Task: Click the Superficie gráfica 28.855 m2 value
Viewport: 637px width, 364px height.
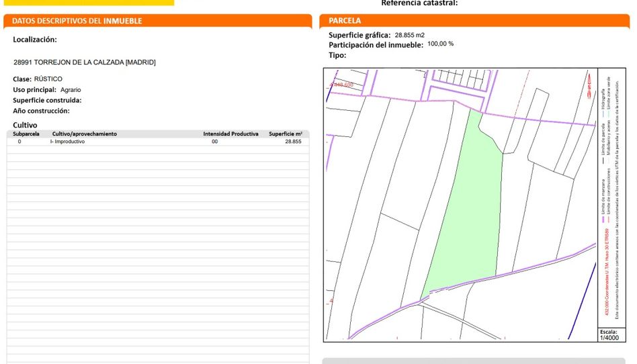Action: [409, 35]
